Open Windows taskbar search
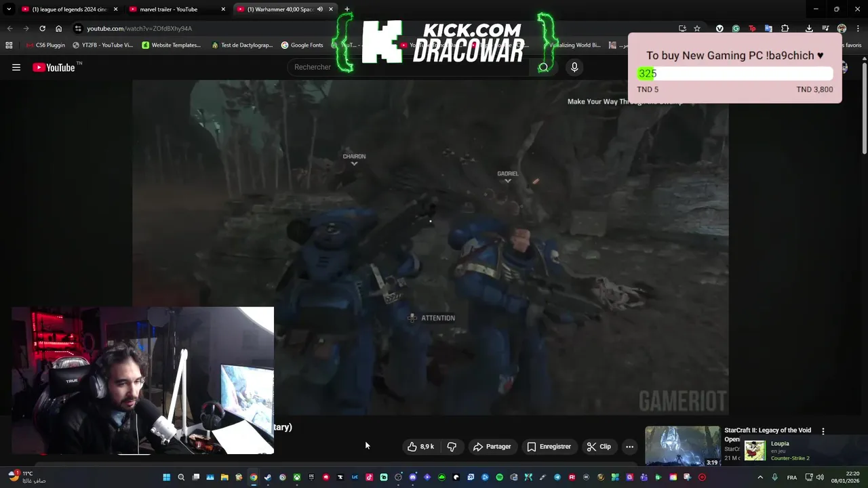 181,477
